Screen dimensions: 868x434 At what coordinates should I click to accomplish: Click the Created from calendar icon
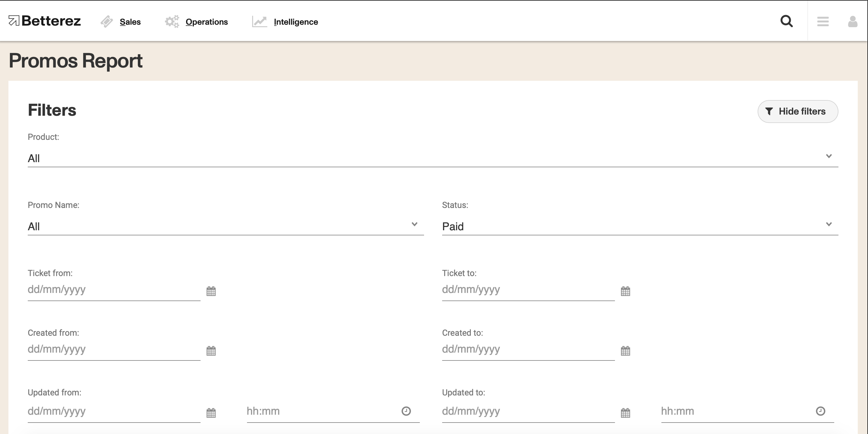(x=211, y=351)
